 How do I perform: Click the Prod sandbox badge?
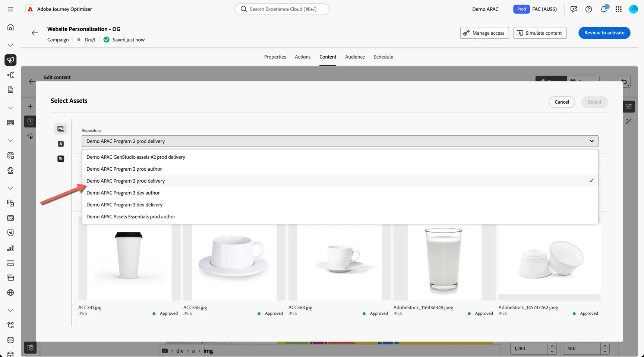521,9
